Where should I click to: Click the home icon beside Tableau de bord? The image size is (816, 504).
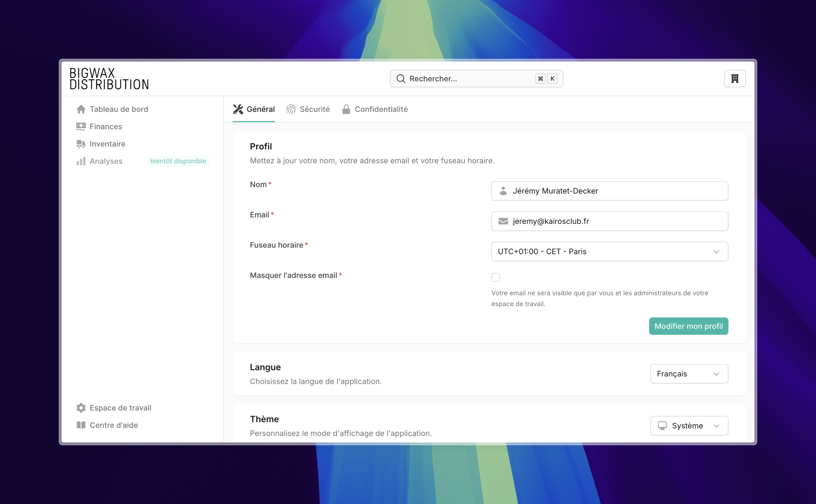click(81, 109)
